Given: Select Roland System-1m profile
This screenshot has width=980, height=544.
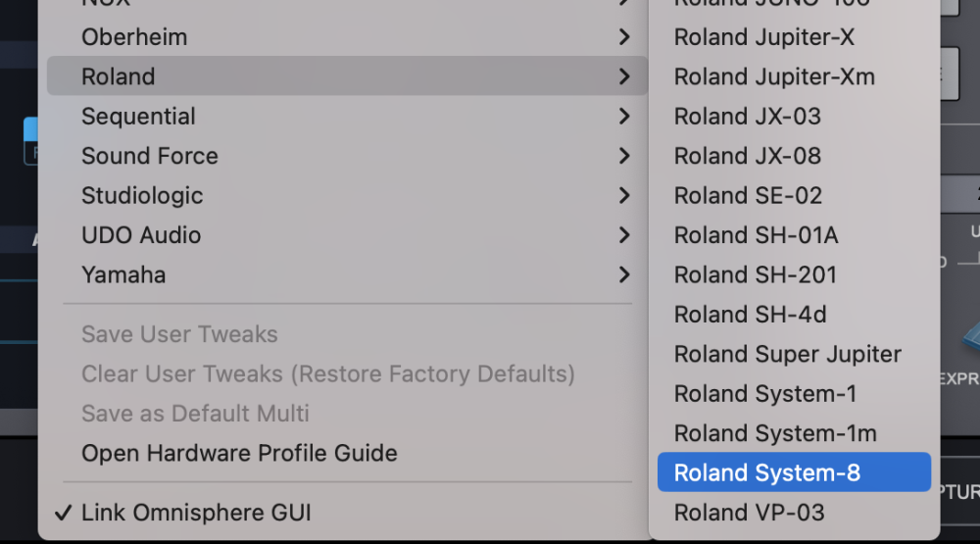Looking at the screenshot, I should pos(775,433).
